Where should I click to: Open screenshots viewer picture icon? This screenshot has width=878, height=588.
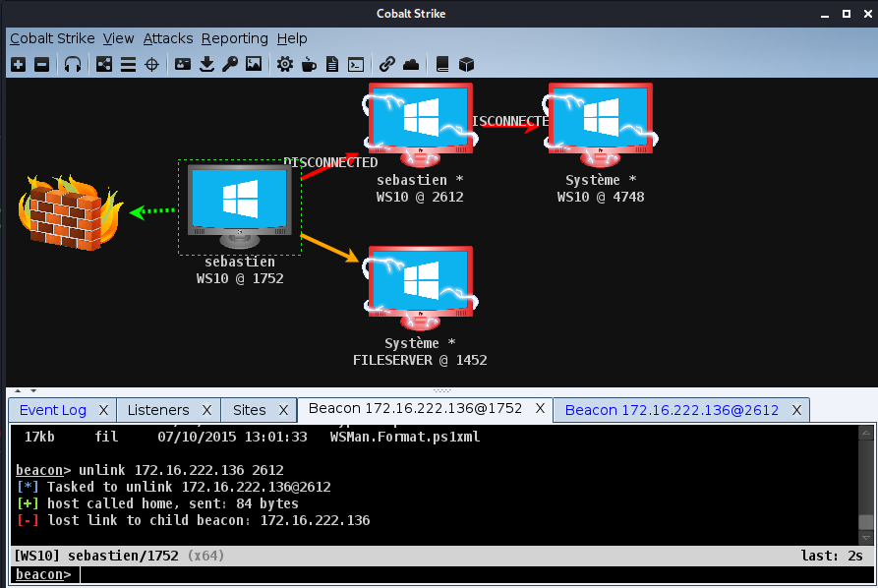click(x=254, y=64)
